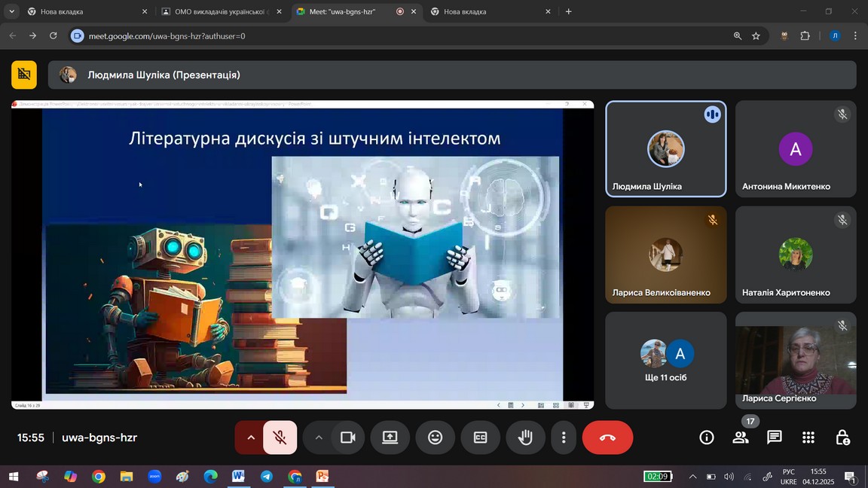Click the emoji reactions icon

pos(435,438)
